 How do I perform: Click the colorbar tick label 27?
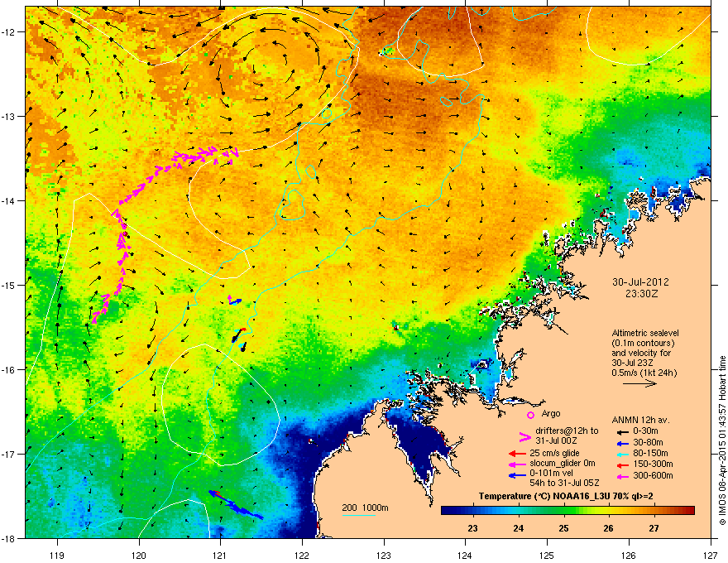tap(654, 528)
